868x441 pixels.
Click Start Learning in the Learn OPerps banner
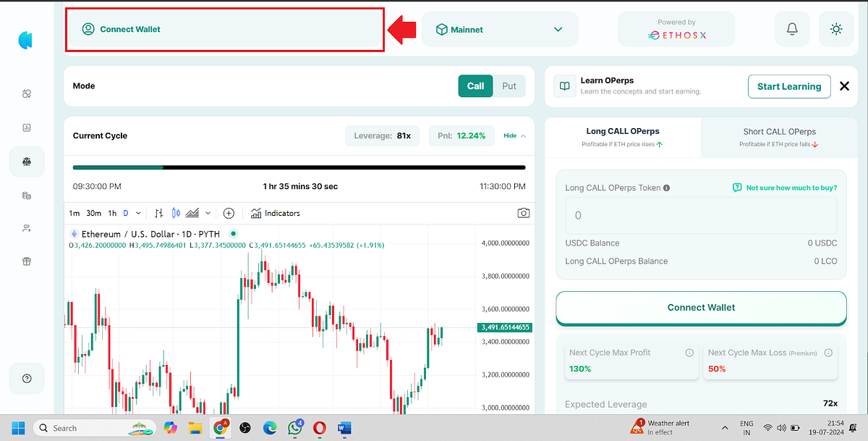(x=789, y=86)
